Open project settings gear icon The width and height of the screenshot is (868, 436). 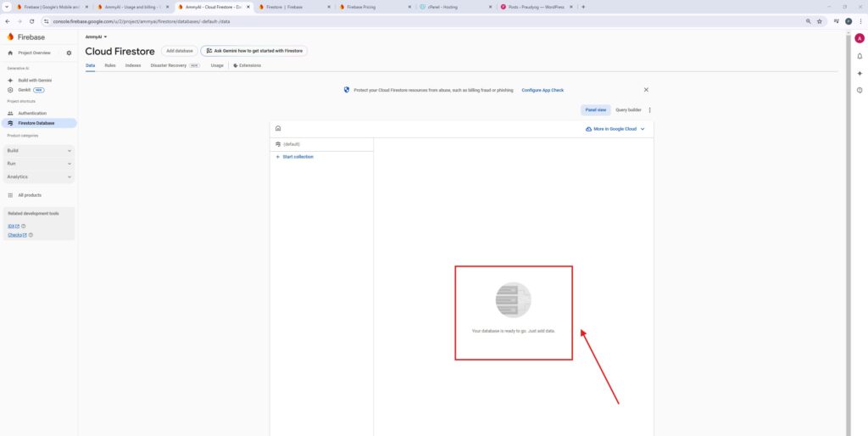tap(69, 53)
